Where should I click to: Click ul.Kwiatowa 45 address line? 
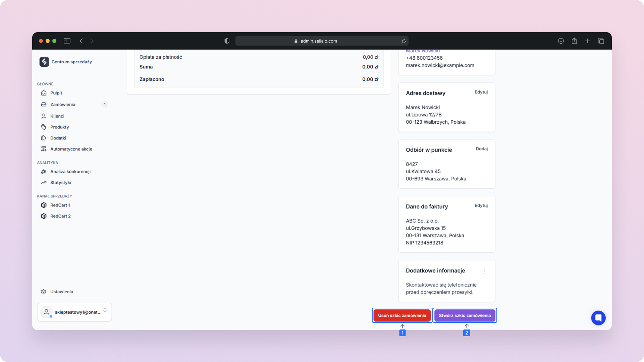(x=423, y=171)
